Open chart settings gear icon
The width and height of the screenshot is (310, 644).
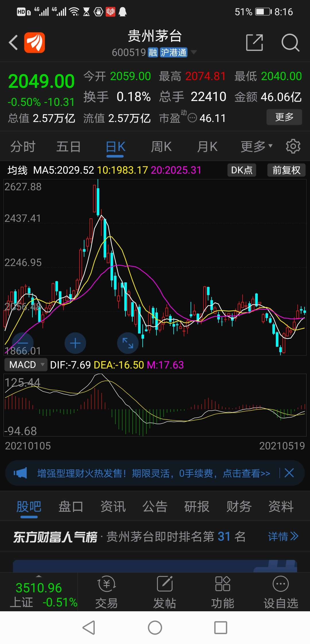click(x=293, y=146)
